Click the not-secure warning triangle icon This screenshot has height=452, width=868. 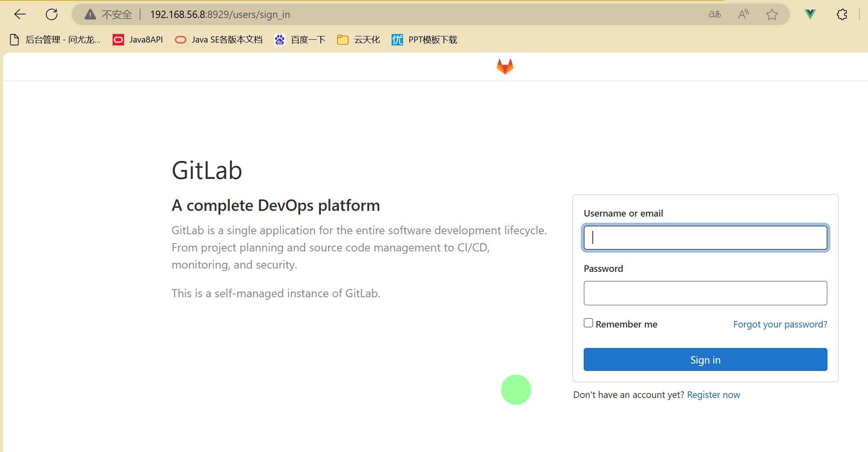click(90, 15)
